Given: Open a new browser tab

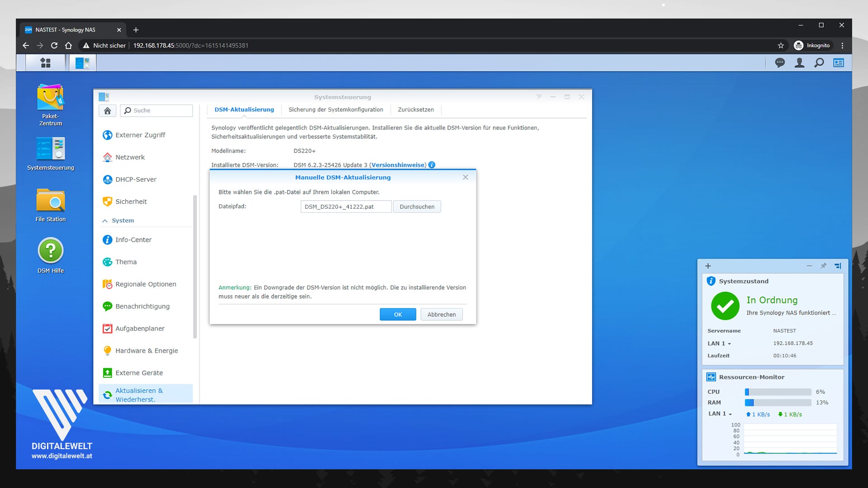Looking at the screenshot, I should pos(136,30).
